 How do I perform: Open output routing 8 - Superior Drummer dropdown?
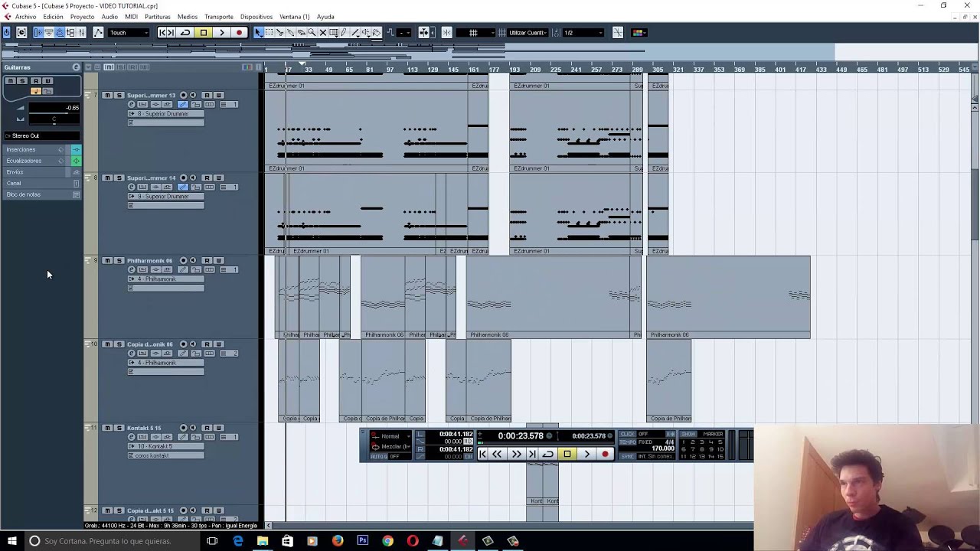coord(166,113)
